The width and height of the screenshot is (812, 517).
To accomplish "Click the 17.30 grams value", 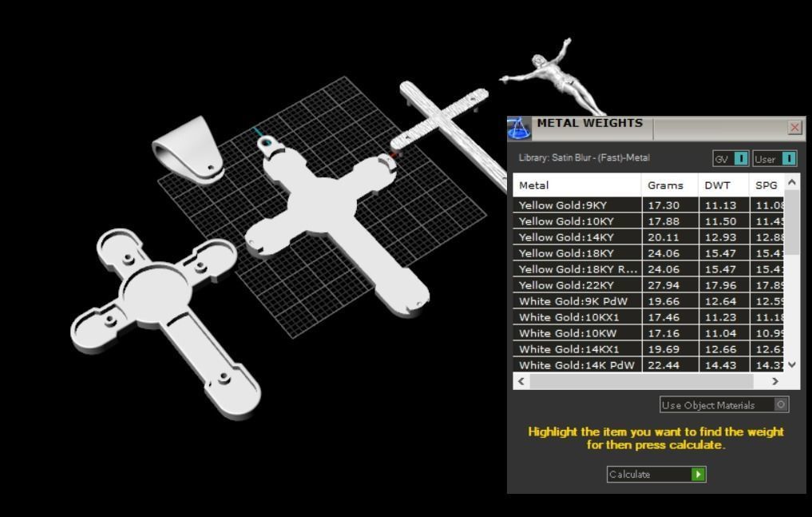I will [663, 205].
